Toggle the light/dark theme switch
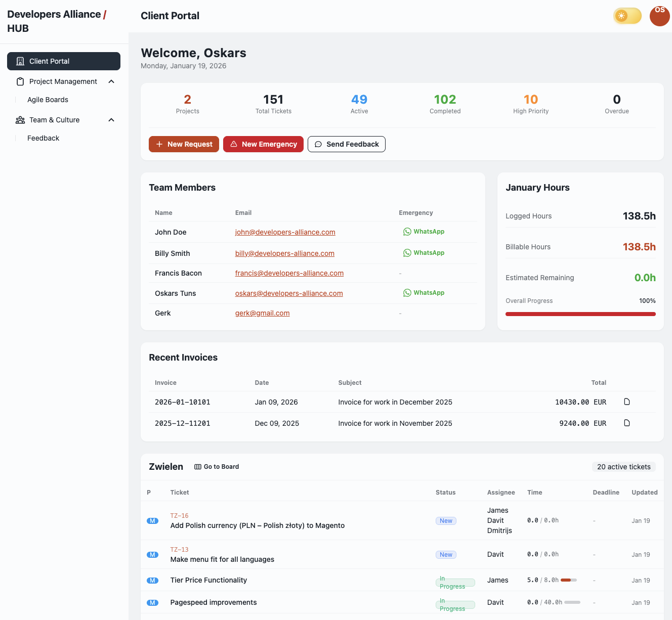Screen dimensions: 672x620 pyautogui.click(x=627, y=16)
